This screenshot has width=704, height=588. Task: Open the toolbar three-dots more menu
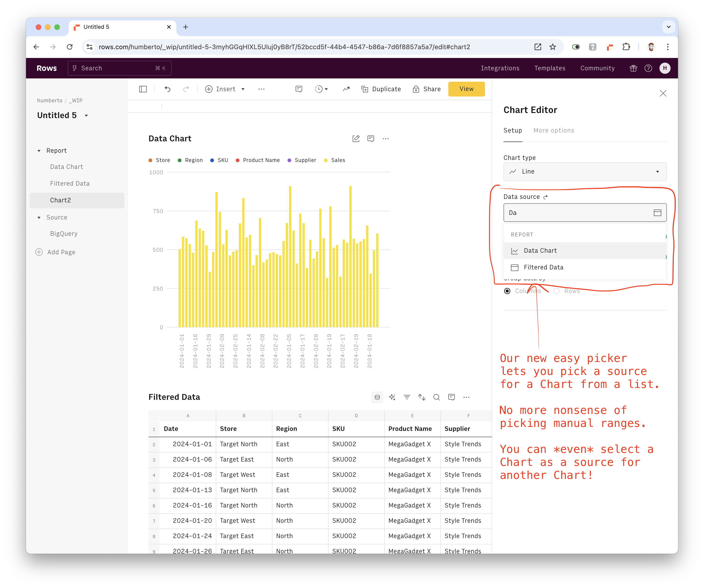click(262, 89)
